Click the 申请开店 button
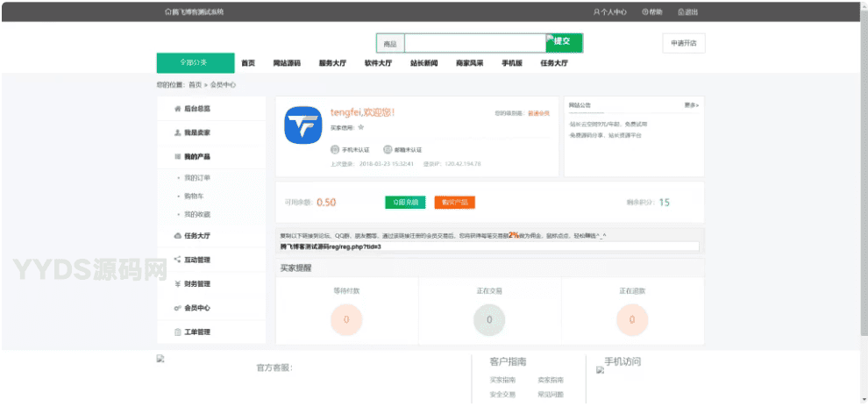This screenshot has width=868, height=414. pos(684,43)
